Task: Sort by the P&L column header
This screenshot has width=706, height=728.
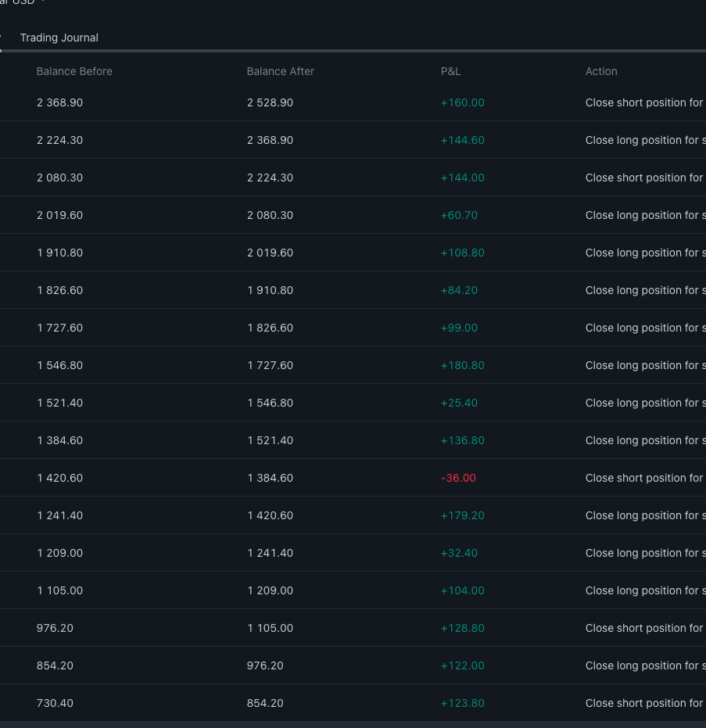Action: (x=450, y=70)
